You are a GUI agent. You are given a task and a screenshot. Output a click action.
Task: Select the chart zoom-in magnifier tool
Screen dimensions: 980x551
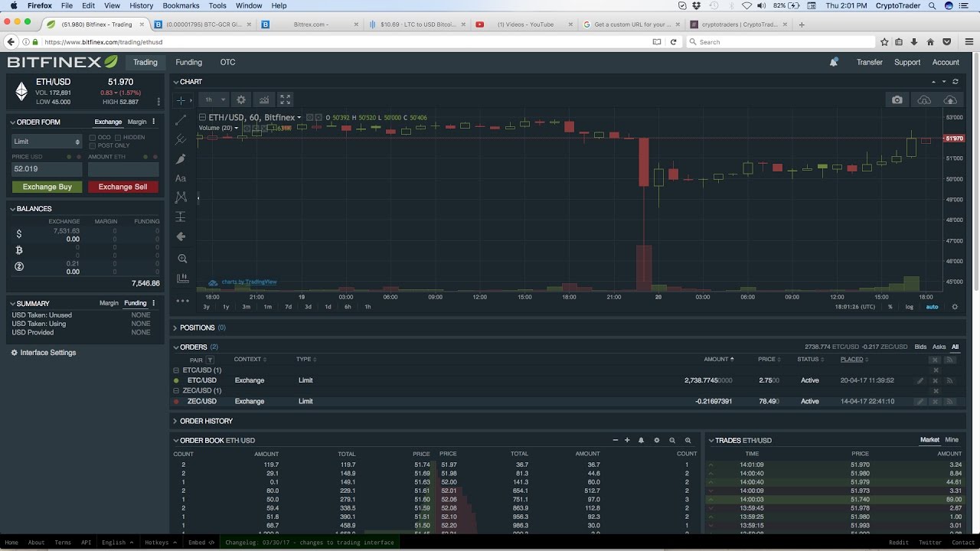[x=181, y=259]
